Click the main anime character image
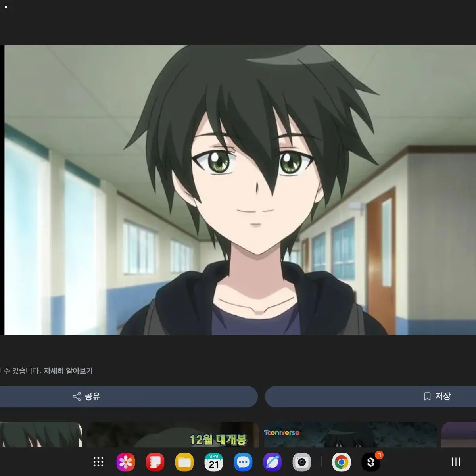476x476 pixels. [240, 190]
